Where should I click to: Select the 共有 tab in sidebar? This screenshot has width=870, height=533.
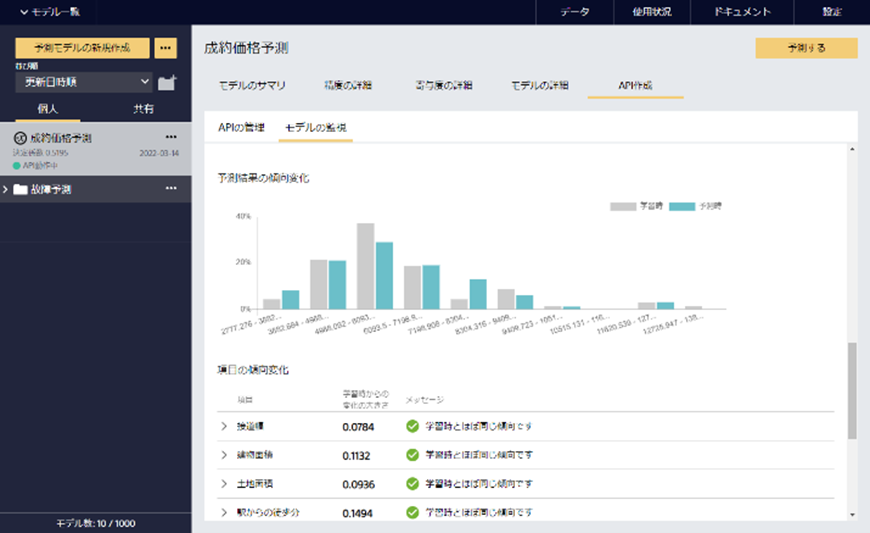point(143,109)
